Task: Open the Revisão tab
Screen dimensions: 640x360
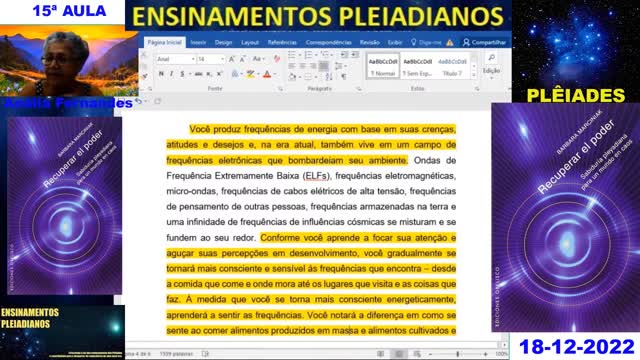Action: point(370,42)
